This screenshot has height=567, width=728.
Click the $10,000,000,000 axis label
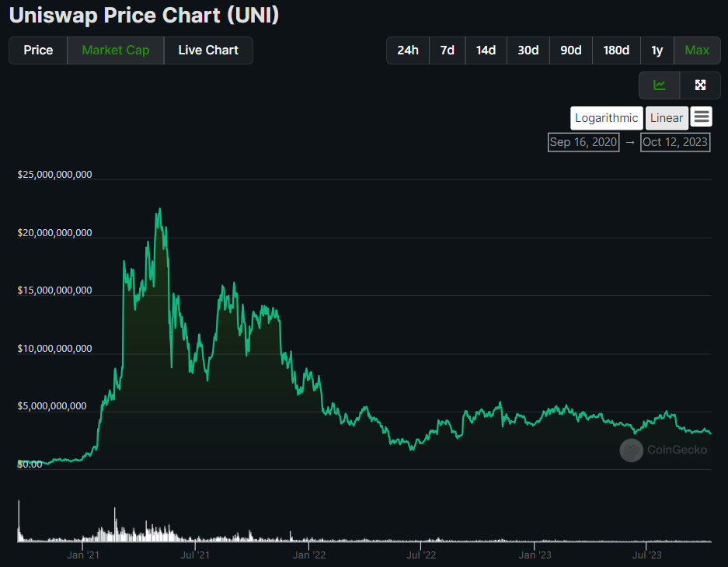coord(55,349)
